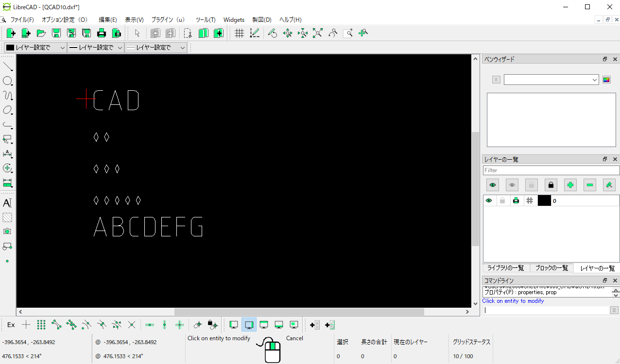The image size is (620, 364).
Task: Open Widgets menu
Action: pyautogui.click(x=234, y=20)
